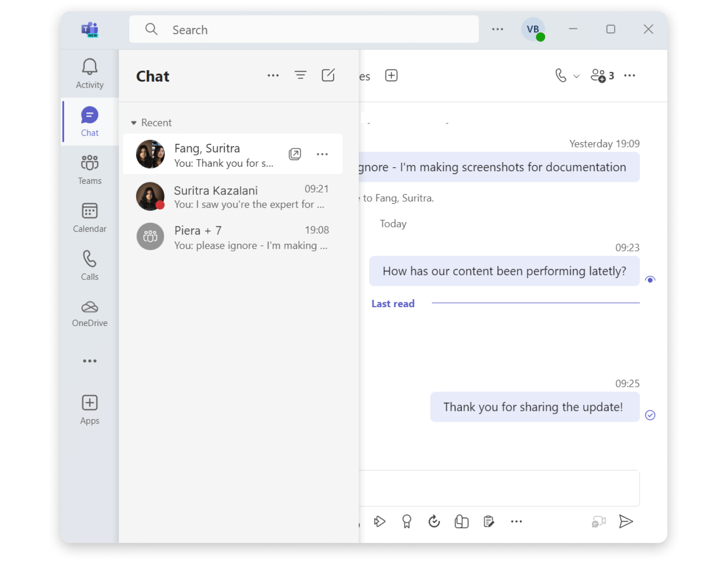Open more options for Fang, Suritra chat
This screenshot has height=562, width=728.
[322, 154]
